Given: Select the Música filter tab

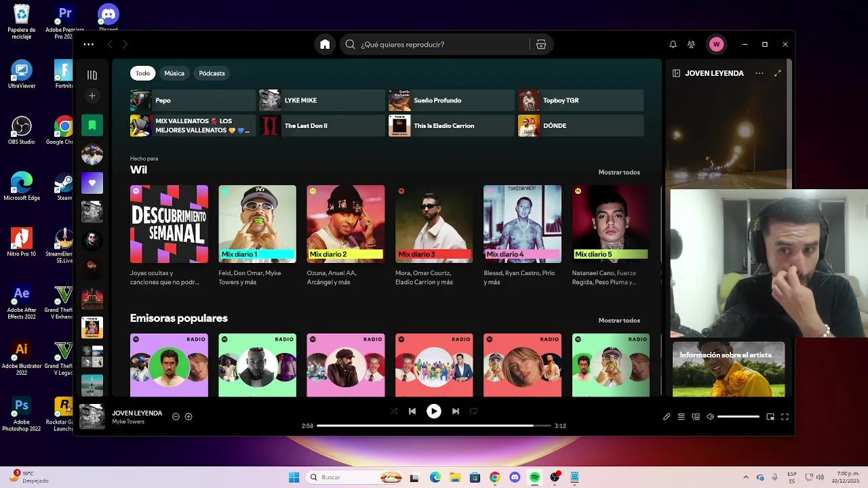Looking at the screenshot, I should coord(174,73).
